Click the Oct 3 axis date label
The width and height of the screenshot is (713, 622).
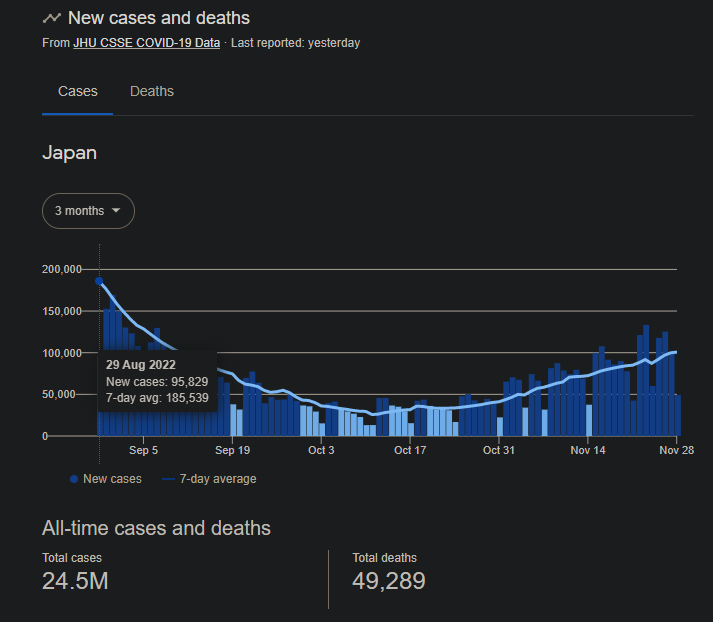(321, 450)
